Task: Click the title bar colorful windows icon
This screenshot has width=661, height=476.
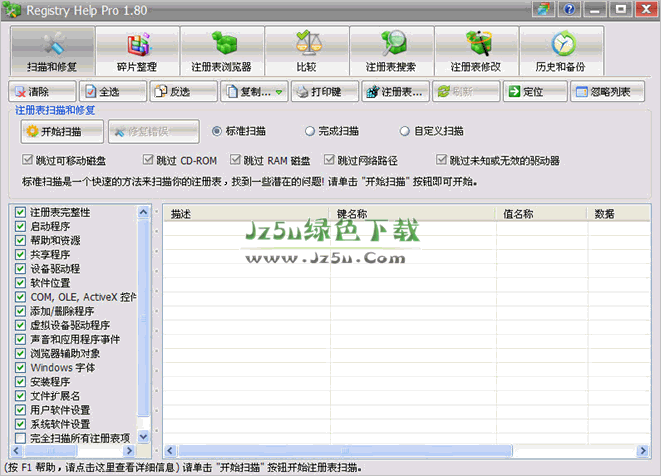Action: pos(543,9)
